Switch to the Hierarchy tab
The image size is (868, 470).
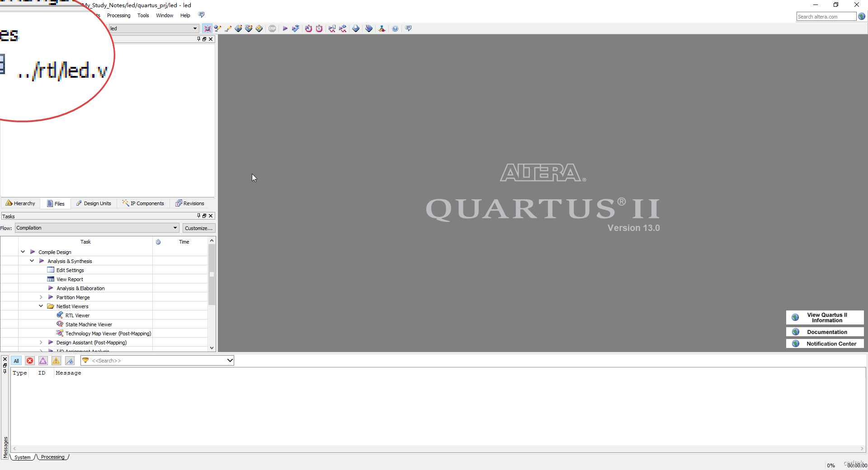[20, 203]
